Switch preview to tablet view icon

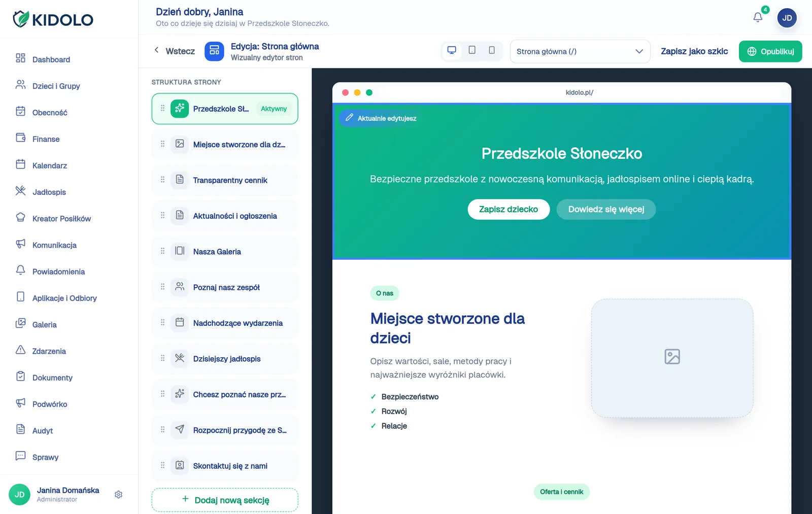[472, 50]
